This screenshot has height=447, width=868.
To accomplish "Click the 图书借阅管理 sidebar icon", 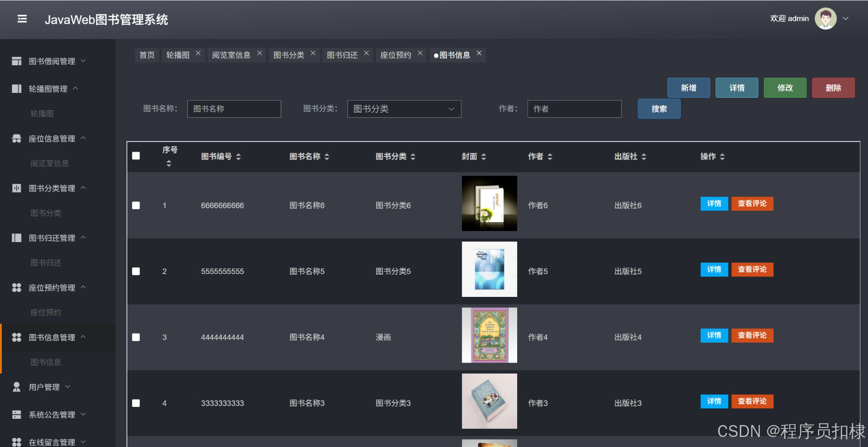I will click(x=17, y=61).
